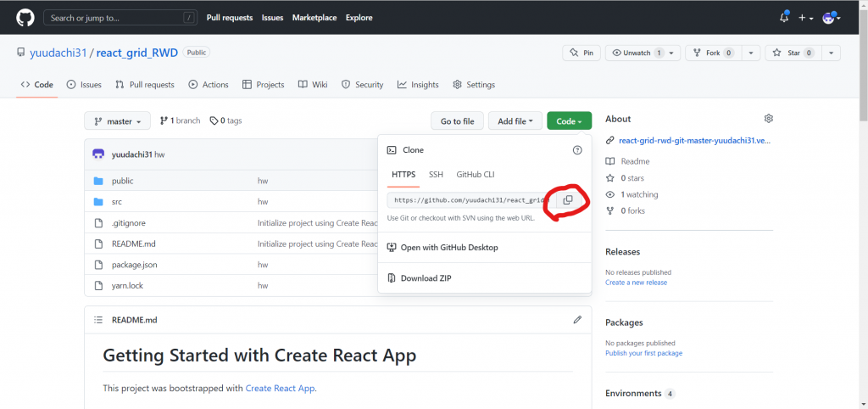The image size is (868, 409).
Task: Open the master branch selector
Action: (117, 120)
